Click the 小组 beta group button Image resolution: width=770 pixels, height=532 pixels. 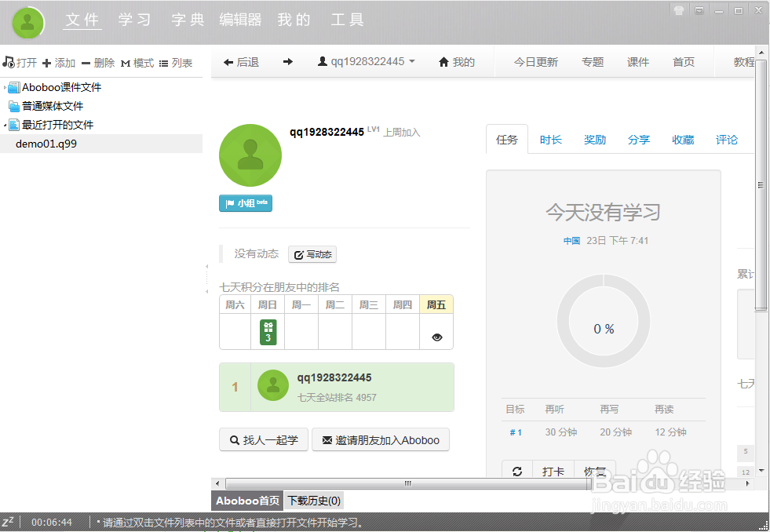click(246, 203)
